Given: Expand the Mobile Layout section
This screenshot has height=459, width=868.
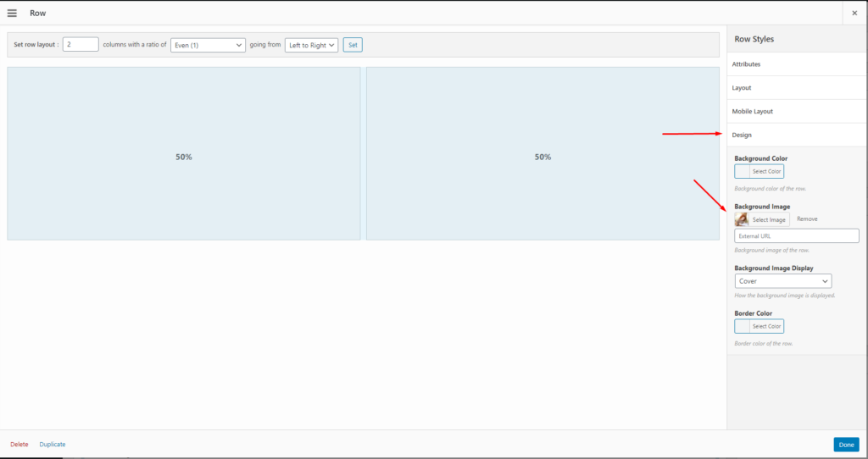Looking at the screenshot, I should click(797, 111).
